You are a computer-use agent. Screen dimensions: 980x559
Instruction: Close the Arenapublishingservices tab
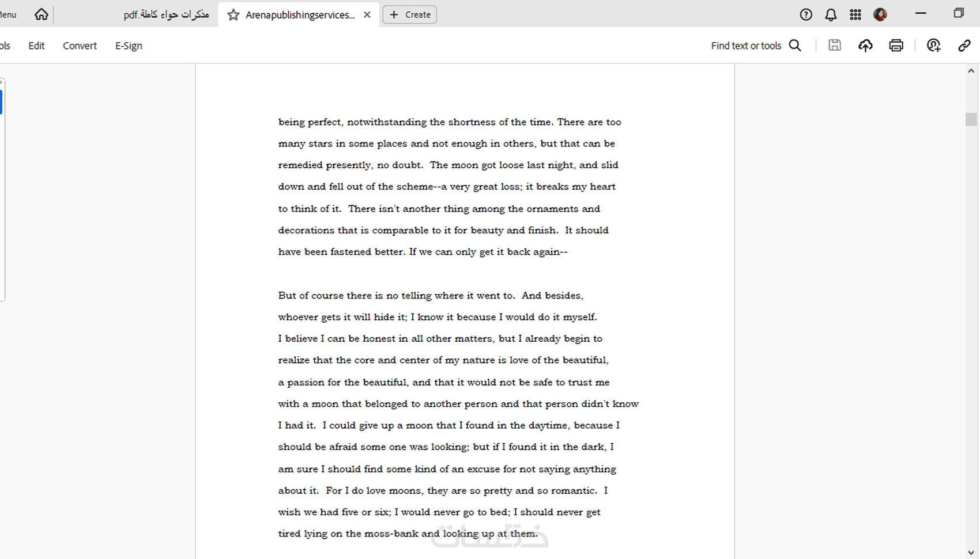(367, 15)
